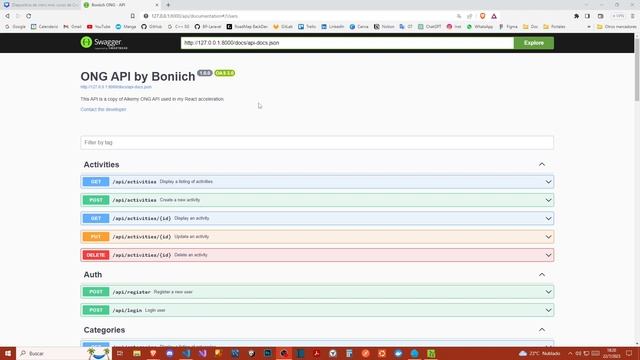Open File Explorer from the taskbar
The image size is (640, 360).
pyautogui.click(x=137, y=353)
